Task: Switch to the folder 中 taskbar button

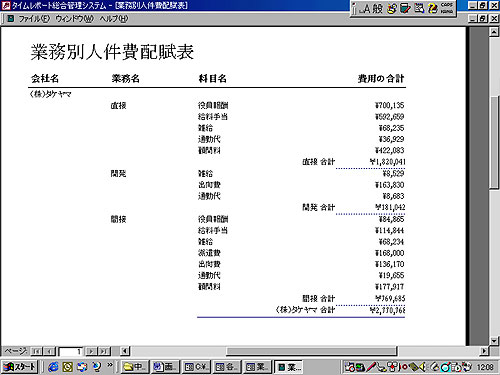Action: tap(134, 367)
